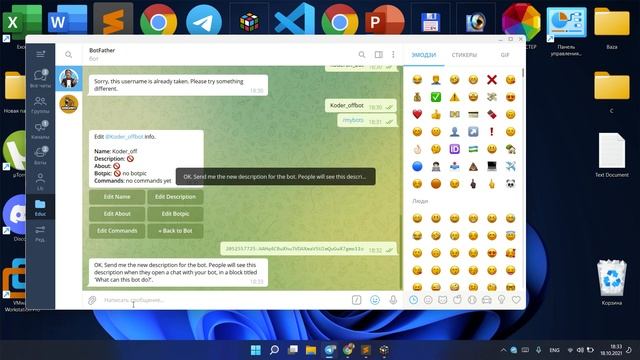Open the Recycle Bin 'Корзина' desktop icon
The image size is (640, 360).
(611, 283)
